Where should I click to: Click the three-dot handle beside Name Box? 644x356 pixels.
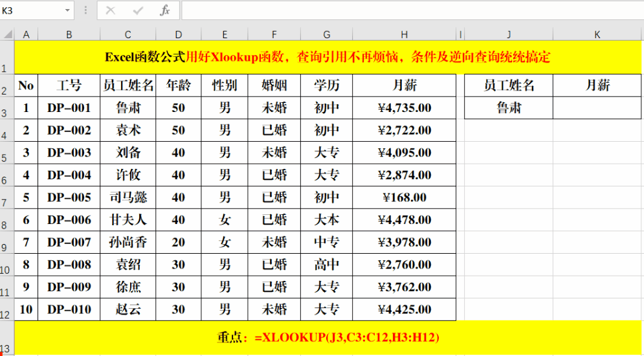pyautogui.click(x=85, y=10)
